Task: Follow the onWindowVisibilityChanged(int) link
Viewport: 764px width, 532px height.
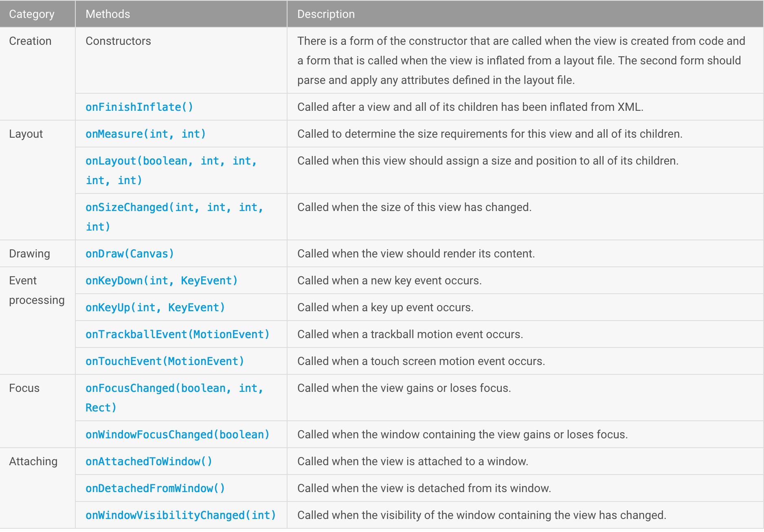Action: tap(180, 515)
